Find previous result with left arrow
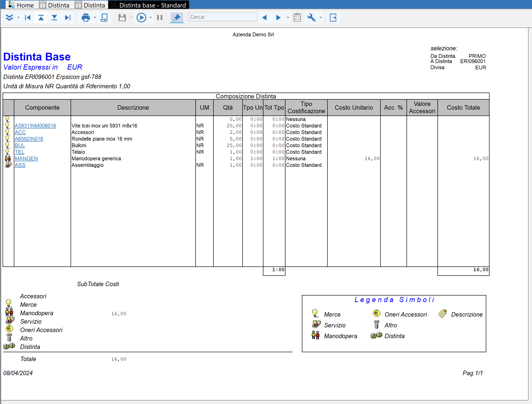The height and width of the screenshot is (404, 532). click(265, 18)
